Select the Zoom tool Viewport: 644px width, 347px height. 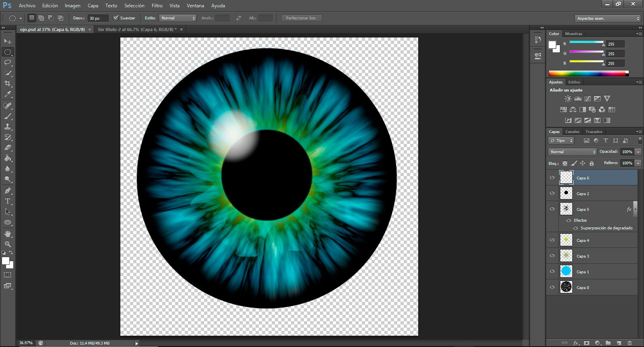click(x=8, y=244)
